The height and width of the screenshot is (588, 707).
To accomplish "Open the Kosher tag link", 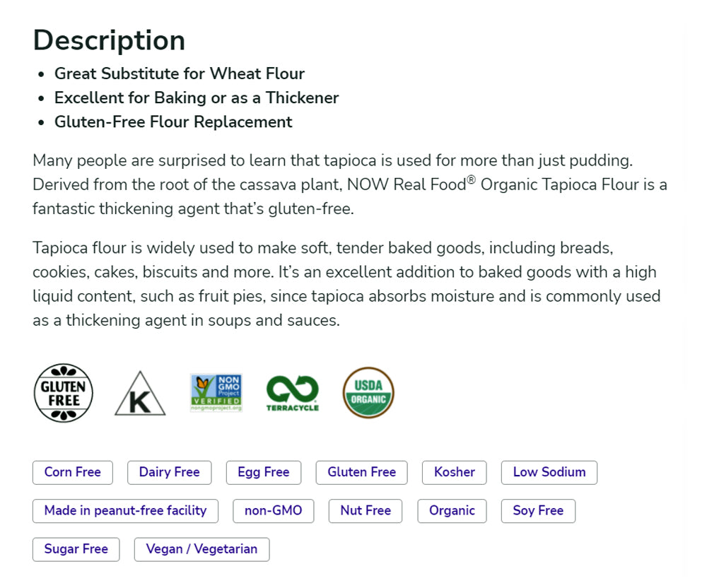I will coord(455,472).
